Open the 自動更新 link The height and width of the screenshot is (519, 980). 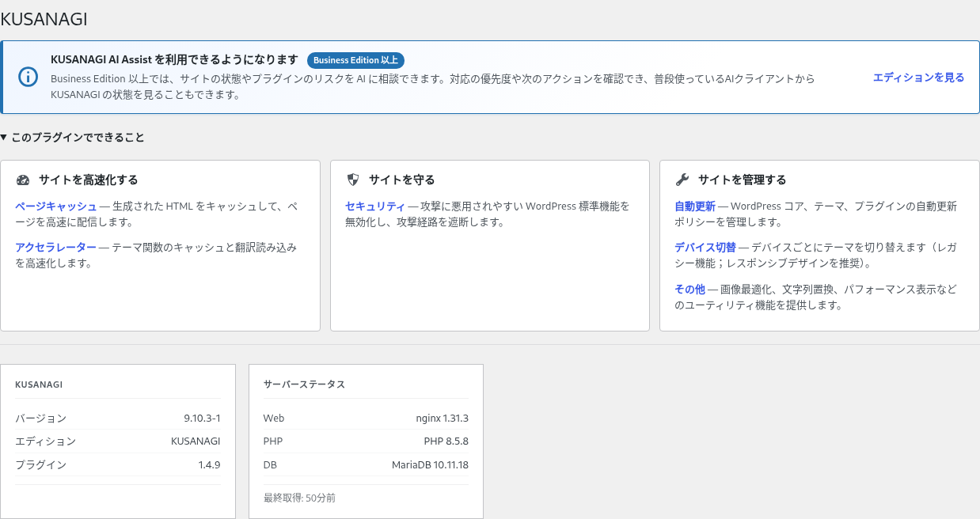(x=695, y=206)
